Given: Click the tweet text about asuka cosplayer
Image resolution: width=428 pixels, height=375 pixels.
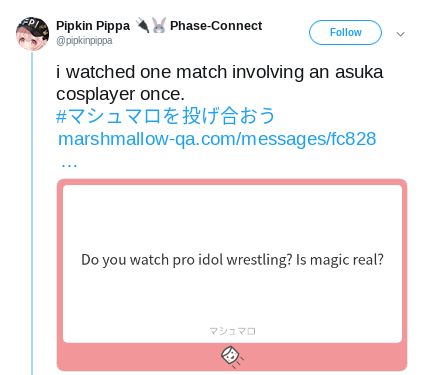Looking at the screenshot, I should click(220, 83).
